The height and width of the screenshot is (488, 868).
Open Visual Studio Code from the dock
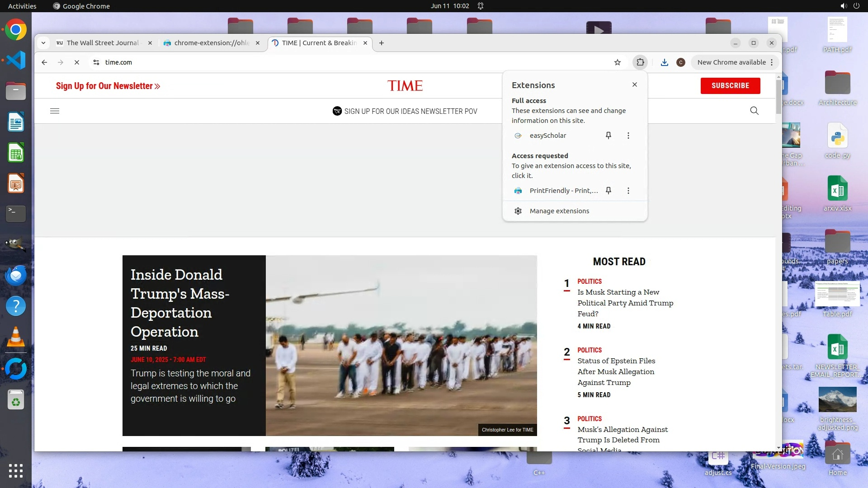(16, 60)
